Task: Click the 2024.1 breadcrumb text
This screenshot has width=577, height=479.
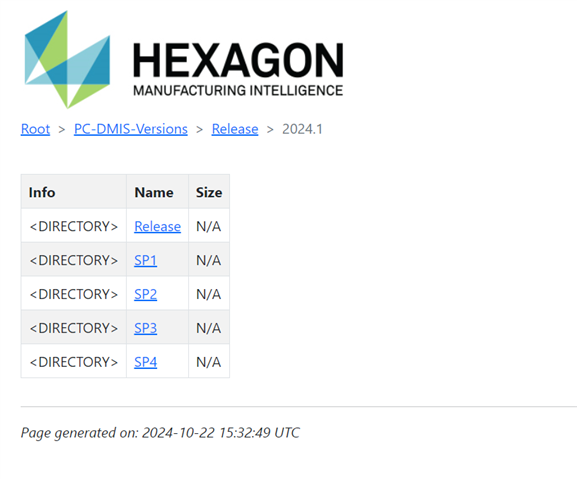Action: click(302, 129)
